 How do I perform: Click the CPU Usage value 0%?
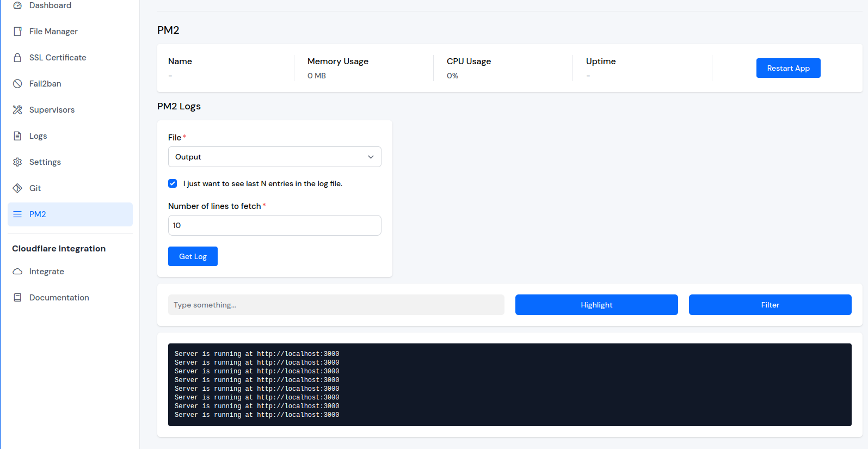pos(453,76)
